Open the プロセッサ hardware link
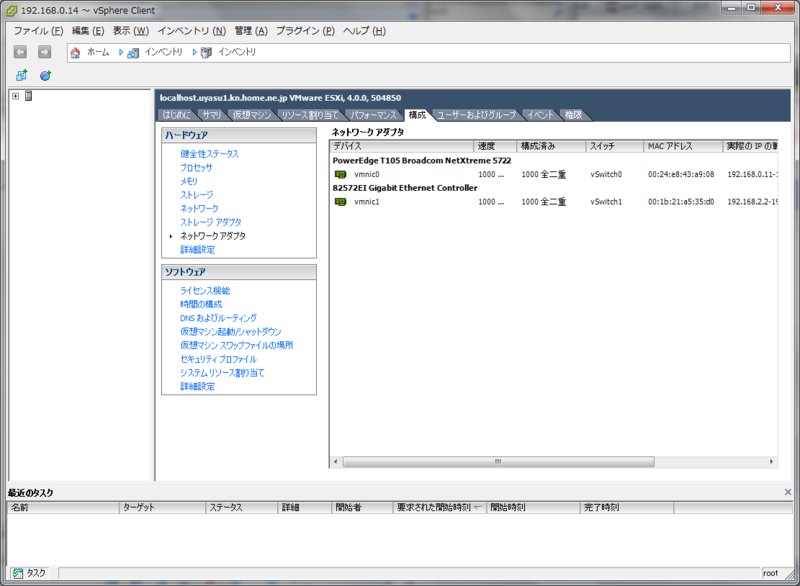Viewport: 800px width, 586px height. 196,168
